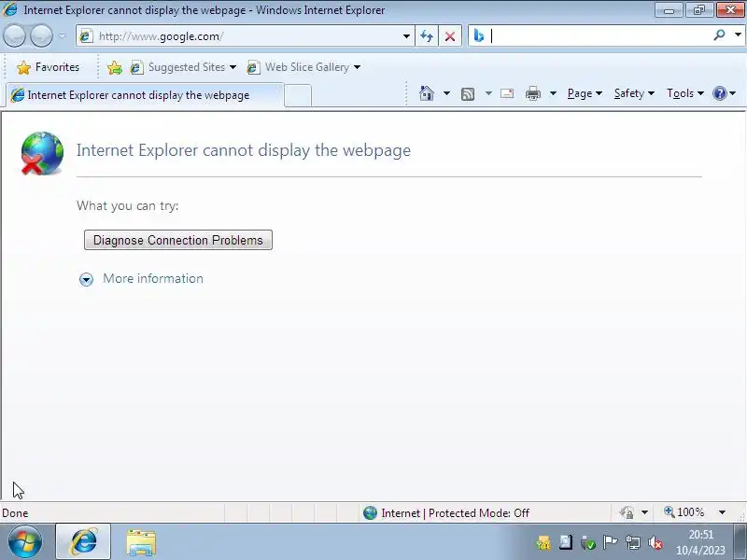Expand the More information section arrow

click(x=86, y=279)
